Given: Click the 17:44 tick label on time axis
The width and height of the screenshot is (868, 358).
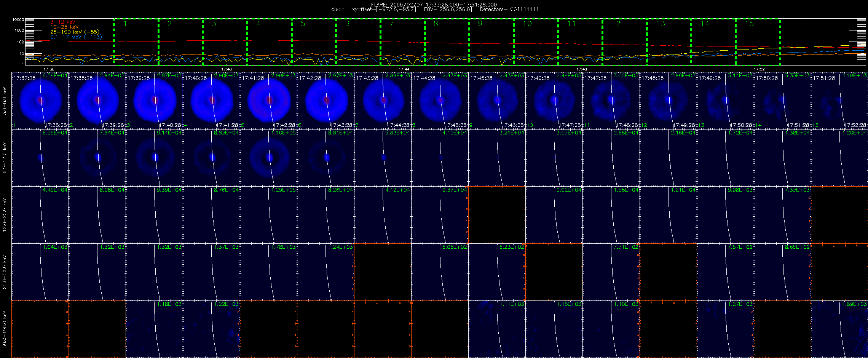Looking at the screenshot, I should pyautogui.click(x=404, y=69).
